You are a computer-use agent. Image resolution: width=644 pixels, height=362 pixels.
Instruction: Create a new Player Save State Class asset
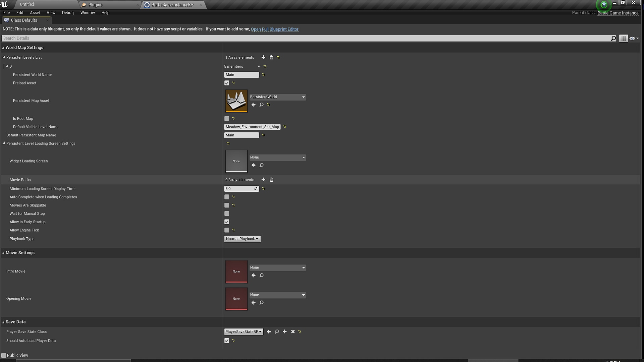[x=285, y=331]
